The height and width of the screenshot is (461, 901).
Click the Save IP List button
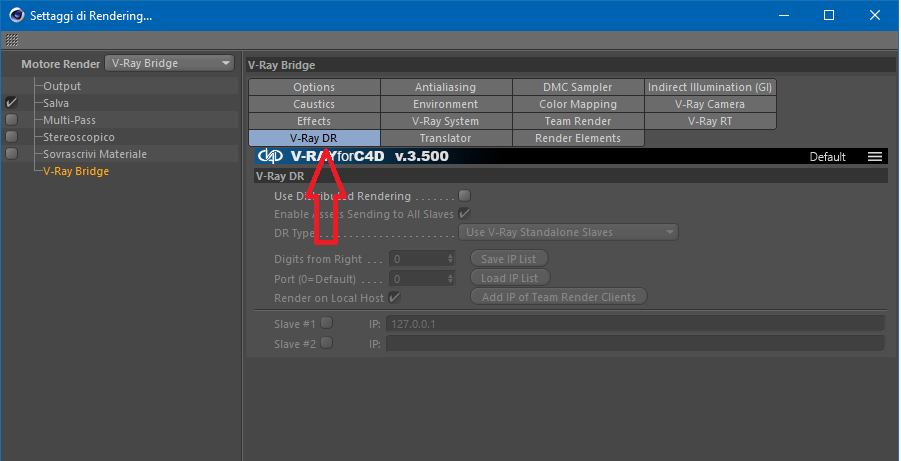pyautogui.click(x=509, y=259)
